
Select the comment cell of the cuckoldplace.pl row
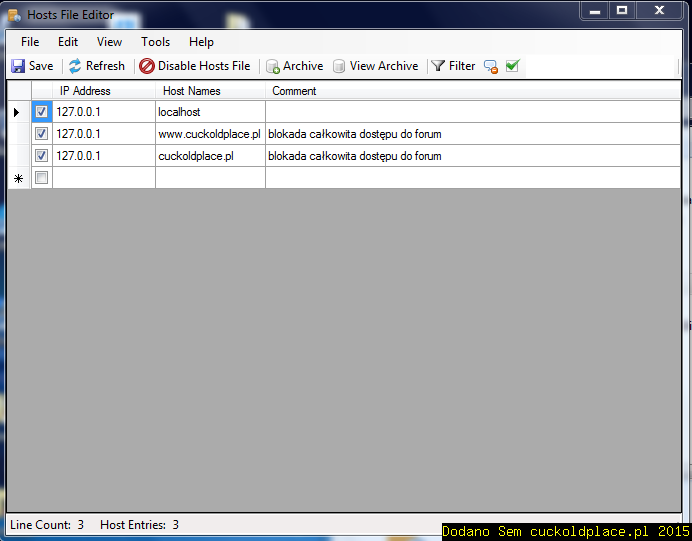472,156
